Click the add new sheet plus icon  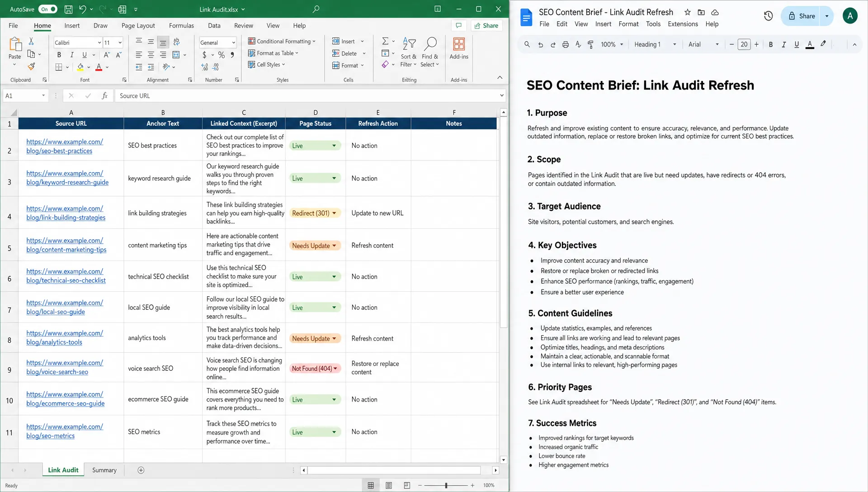click(x=141, y=470)
